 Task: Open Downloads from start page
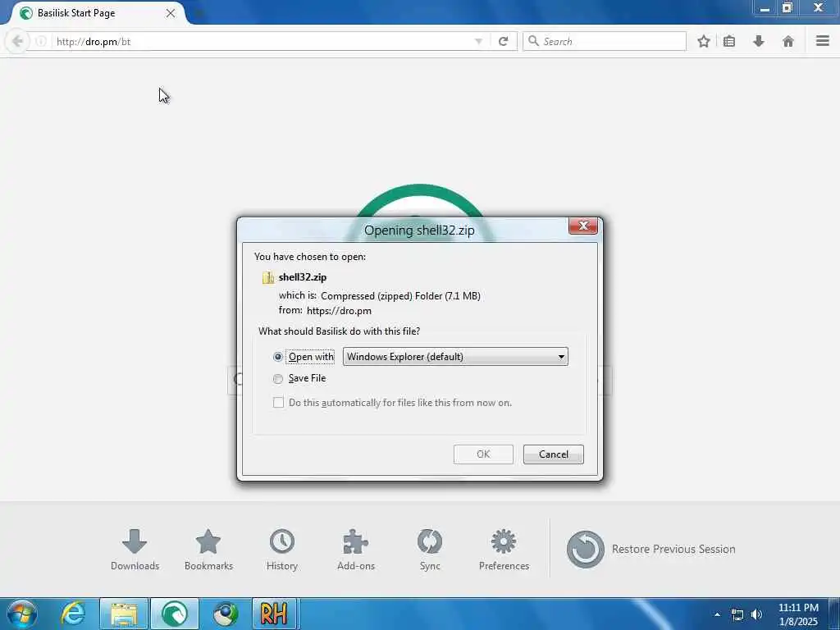pos(135,550)
